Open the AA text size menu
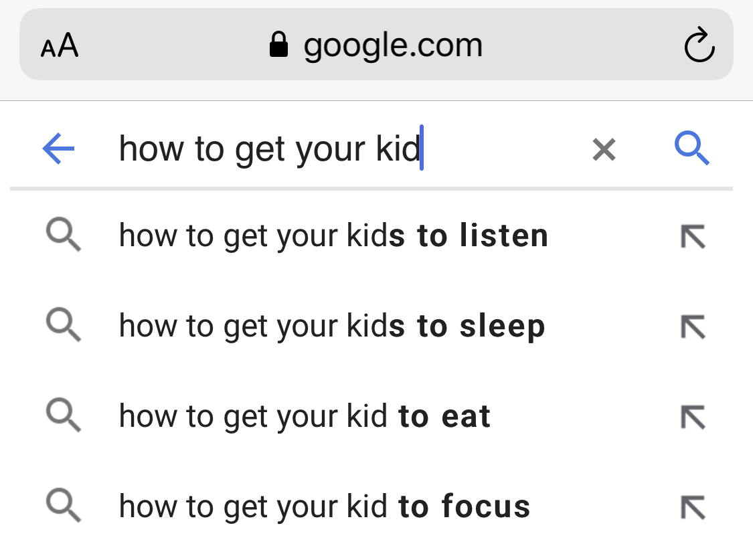The image size is (753, 560). coord(60,47)
